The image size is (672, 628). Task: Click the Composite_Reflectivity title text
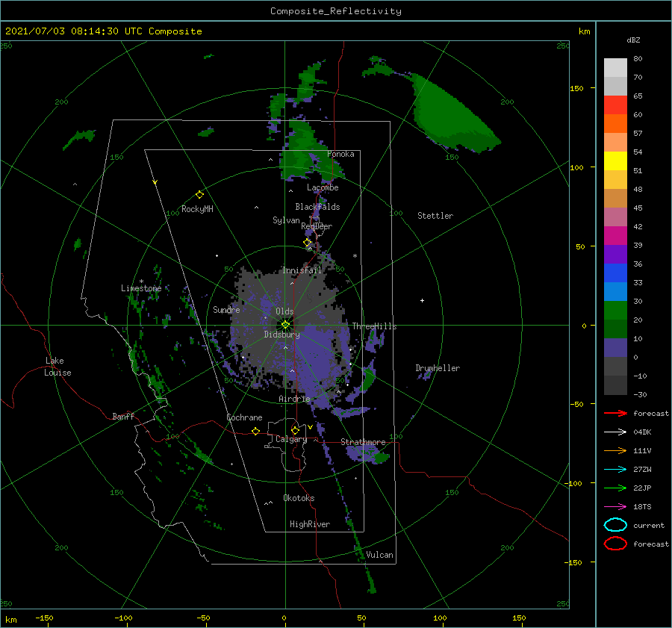(336, 11)
